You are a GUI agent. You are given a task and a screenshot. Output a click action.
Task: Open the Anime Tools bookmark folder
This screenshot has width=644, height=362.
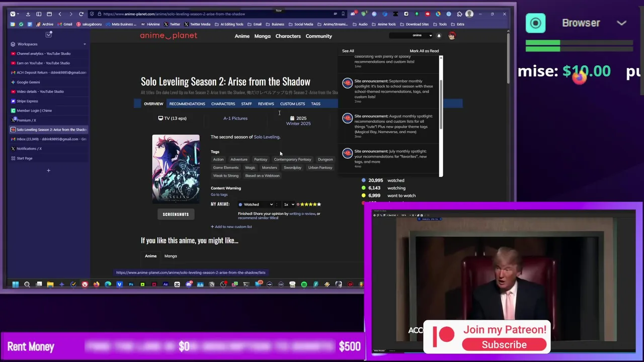click(384, 24)
